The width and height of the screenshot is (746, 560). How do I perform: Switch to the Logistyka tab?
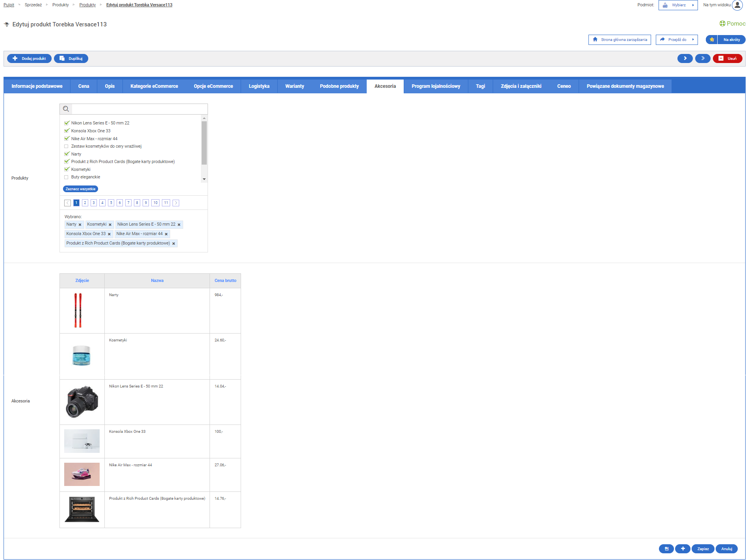click(259, 86)
